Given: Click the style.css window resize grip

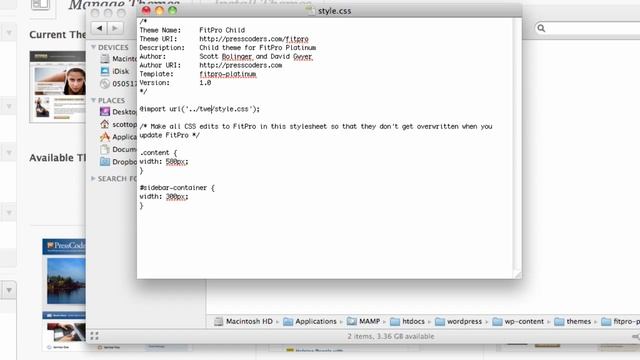Looking at the screenshot, I should tap(518, 275).
